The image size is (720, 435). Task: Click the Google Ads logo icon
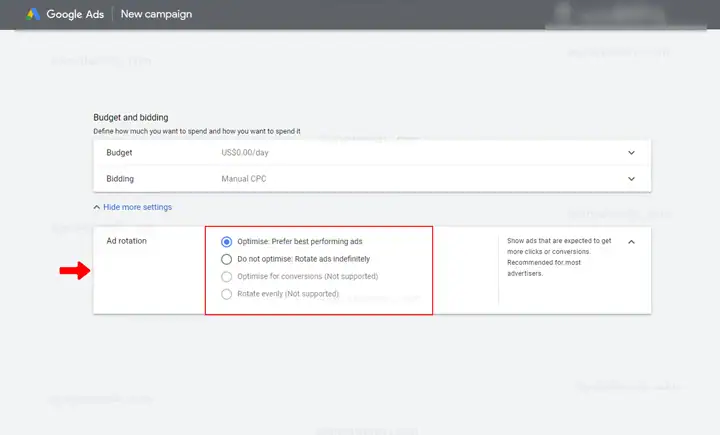tap(33, 14)
